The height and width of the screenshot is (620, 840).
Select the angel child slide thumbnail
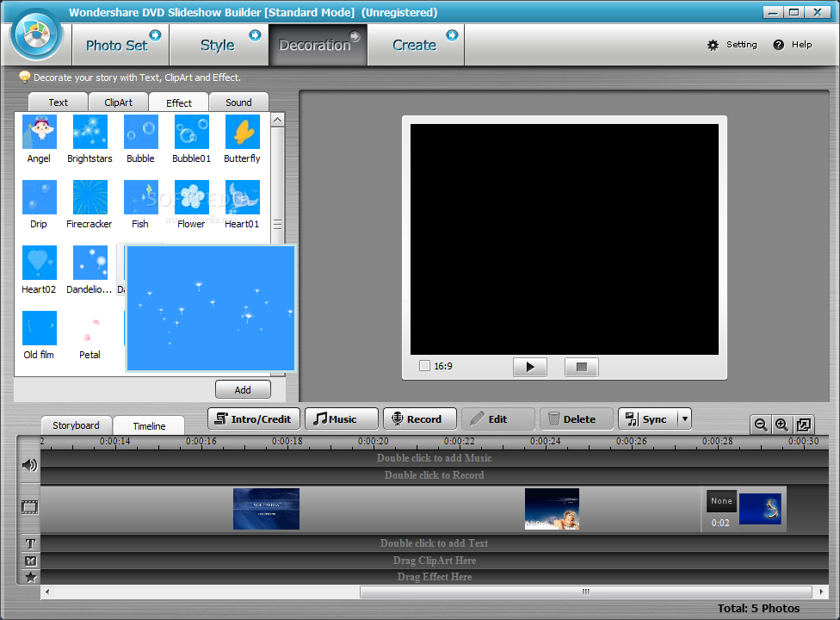[552, 509]
